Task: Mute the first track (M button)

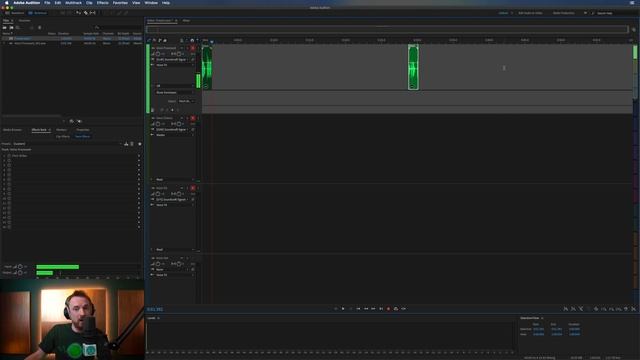Action: tap(182, 48)
